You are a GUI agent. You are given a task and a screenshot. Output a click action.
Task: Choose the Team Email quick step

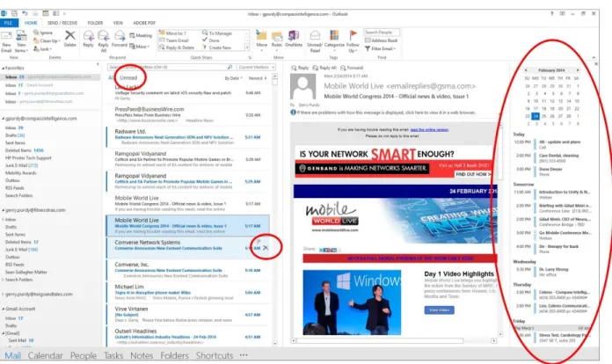pos(174,40)
